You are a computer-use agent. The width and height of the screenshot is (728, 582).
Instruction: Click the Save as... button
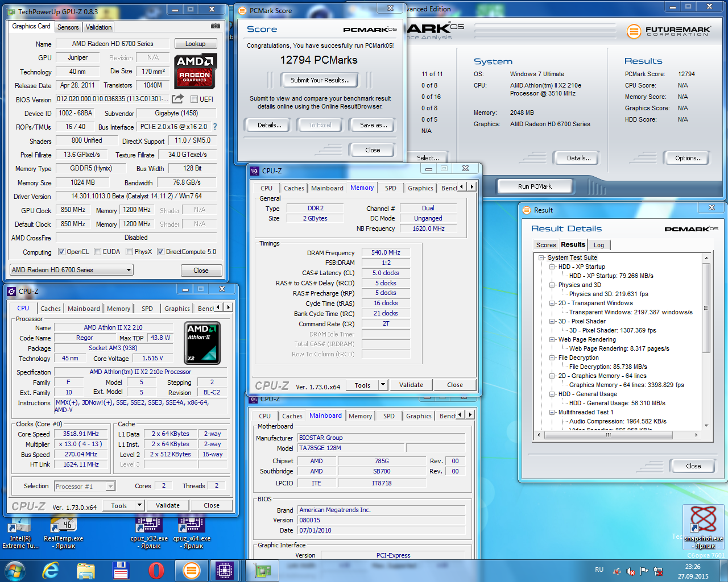pos(374,125)
